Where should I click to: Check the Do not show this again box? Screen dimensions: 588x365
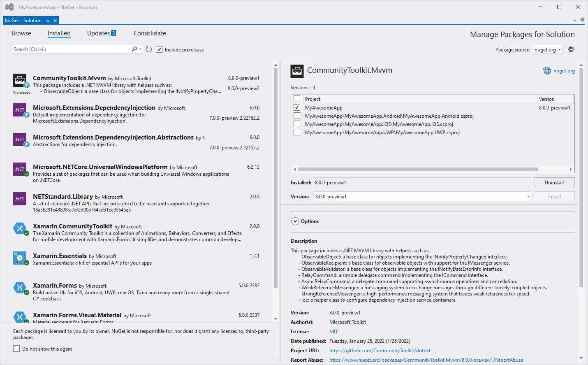click(16, 349)
